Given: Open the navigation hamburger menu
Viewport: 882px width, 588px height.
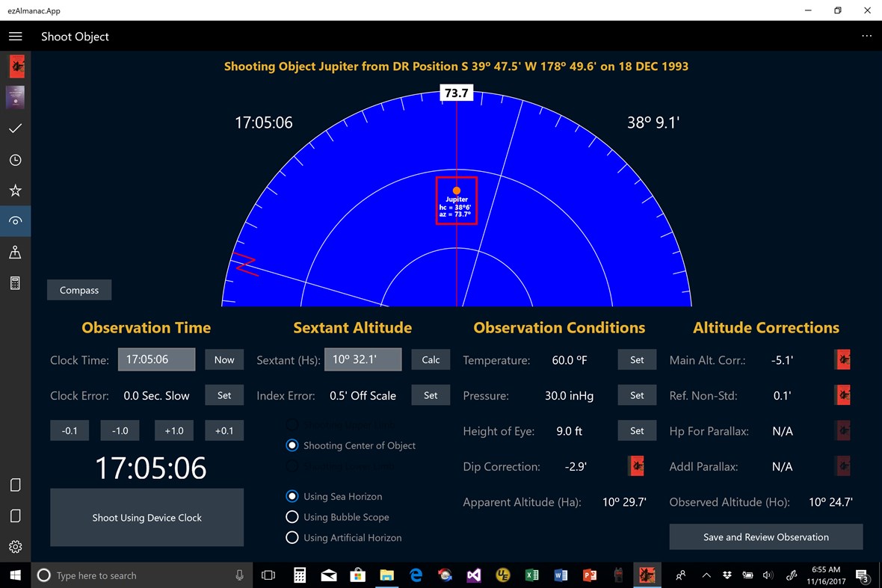Looking at the screenshot, I should [x=15, y=35].
